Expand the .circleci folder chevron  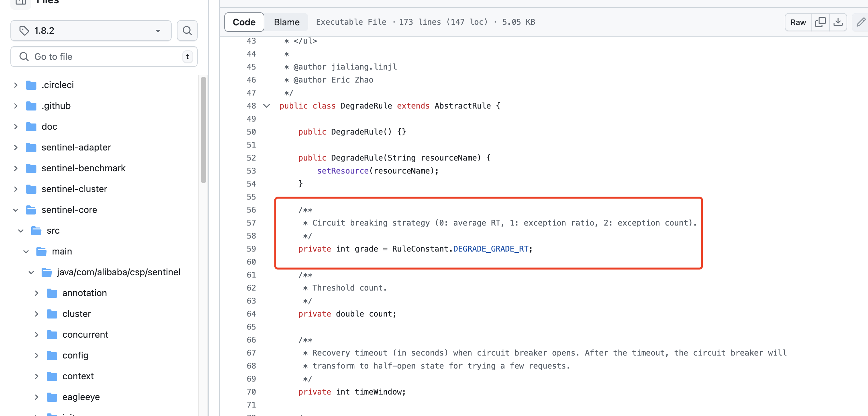tap(16, 85)
